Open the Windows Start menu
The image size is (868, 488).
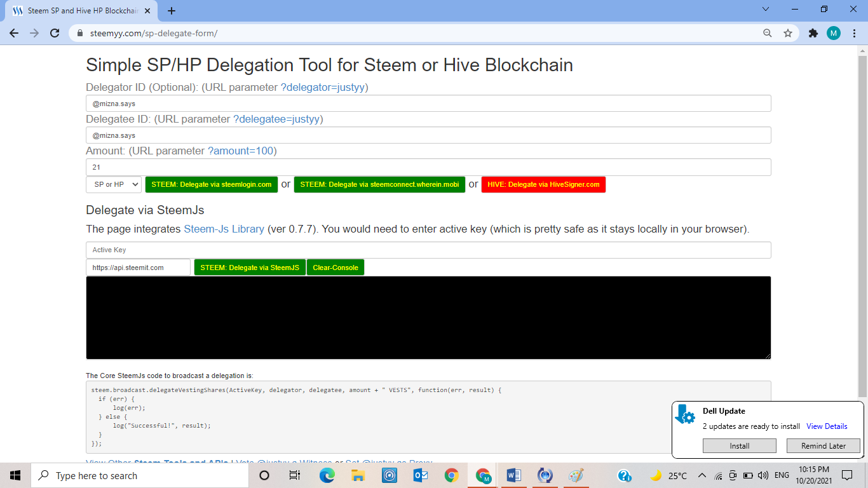(x=15, y=475)
